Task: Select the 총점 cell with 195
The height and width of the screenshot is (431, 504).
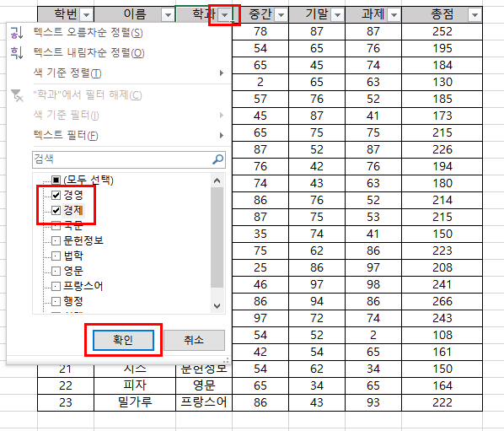Action: tap(442, 48)
